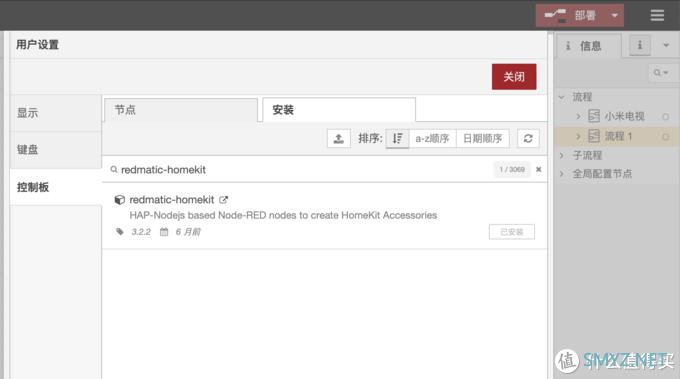Open the 信息 sidebar tab
This screenshot has height=379, width=680.
coord(588,46)
